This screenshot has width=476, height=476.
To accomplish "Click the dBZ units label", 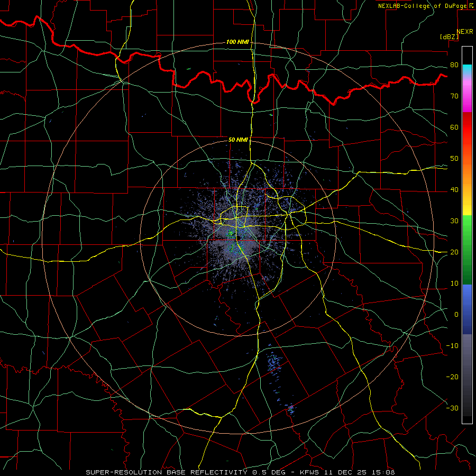I will tap(449, 37).
